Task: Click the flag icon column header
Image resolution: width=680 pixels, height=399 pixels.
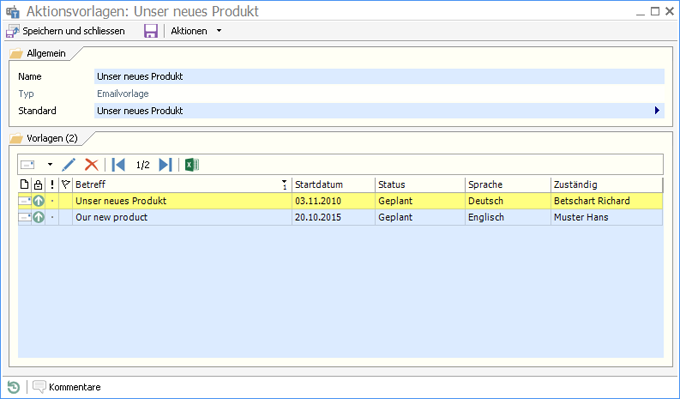Action: (x=65, y=185)
